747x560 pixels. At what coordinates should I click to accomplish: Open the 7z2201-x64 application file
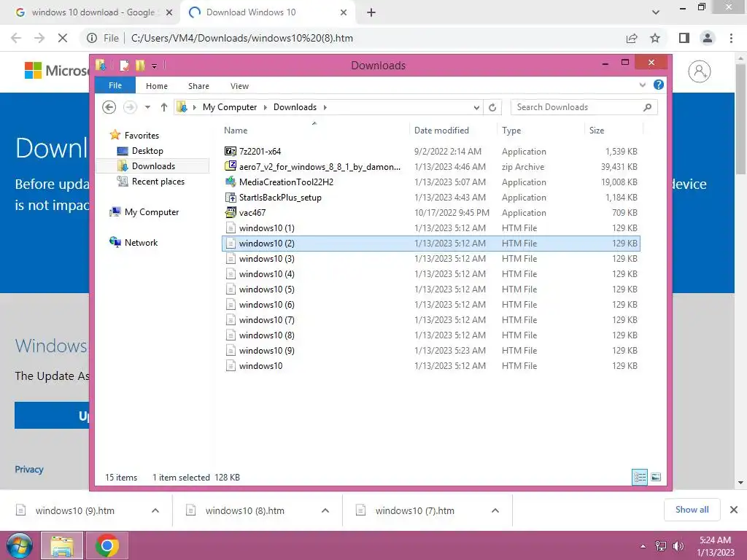(260, 152)
